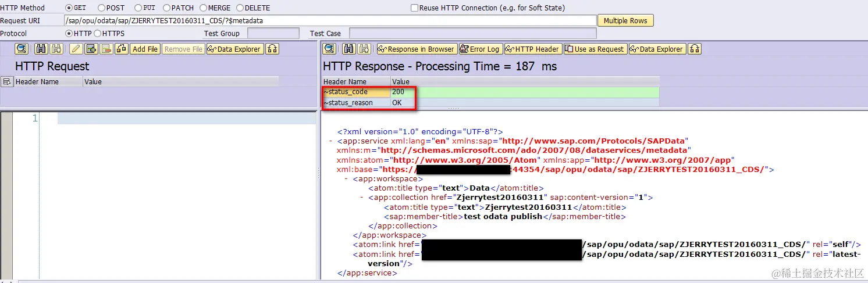Click the icon just left of Add File
This screenshot has width=868, height=283.
121,49
